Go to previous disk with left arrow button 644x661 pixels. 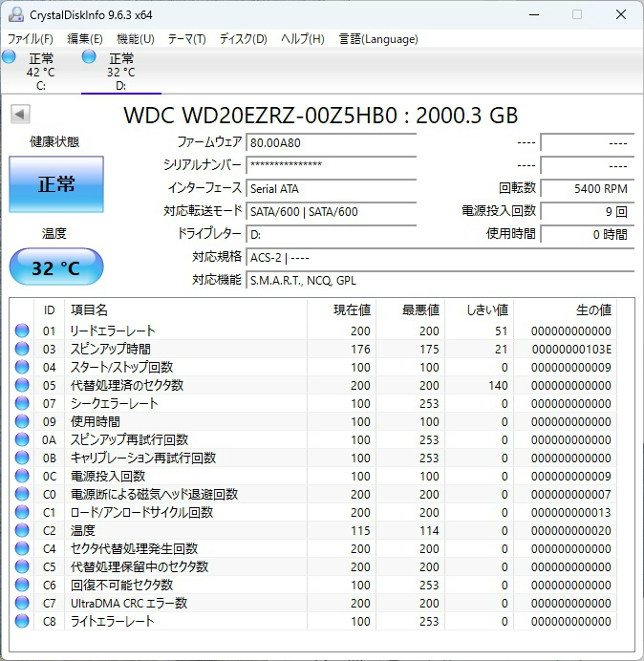20,114
